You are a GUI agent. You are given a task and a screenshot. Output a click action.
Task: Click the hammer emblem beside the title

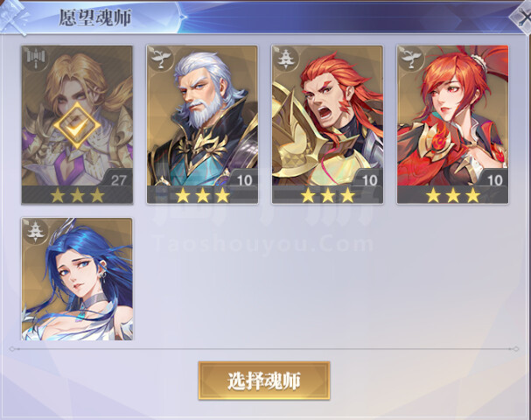tap(13, 17)
